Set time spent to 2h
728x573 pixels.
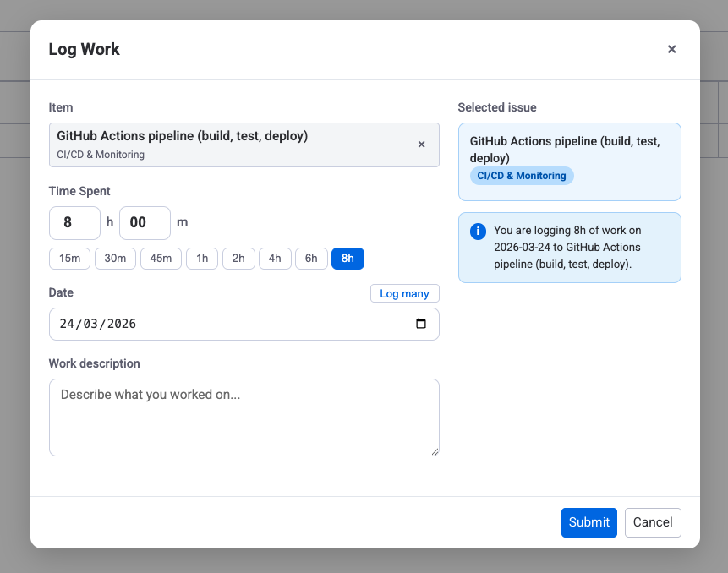[x=238, y=258]
